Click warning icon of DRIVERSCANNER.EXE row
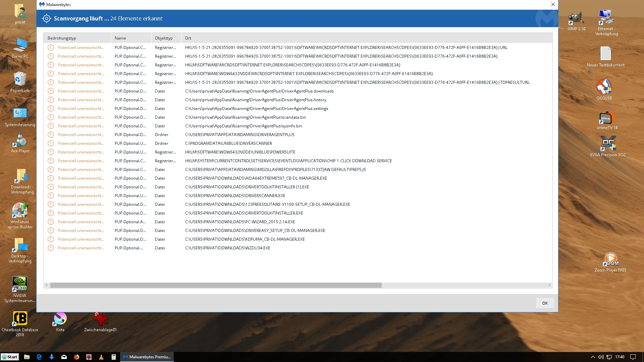 tap(51, 196)
